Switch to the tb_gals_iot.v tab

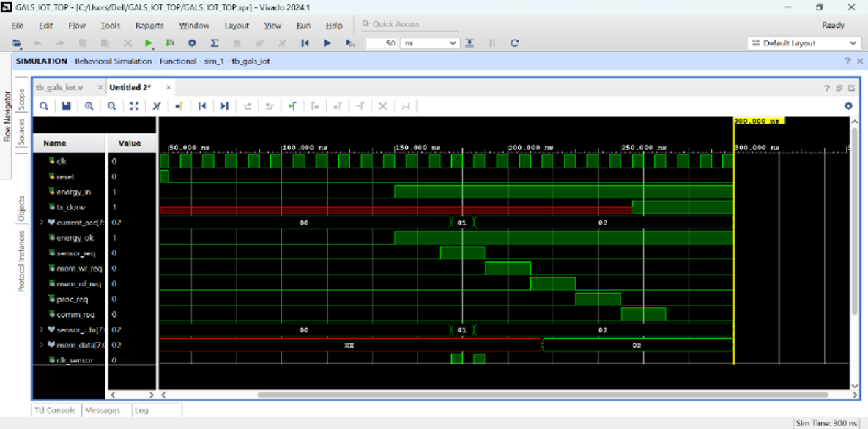click(59, 87)
